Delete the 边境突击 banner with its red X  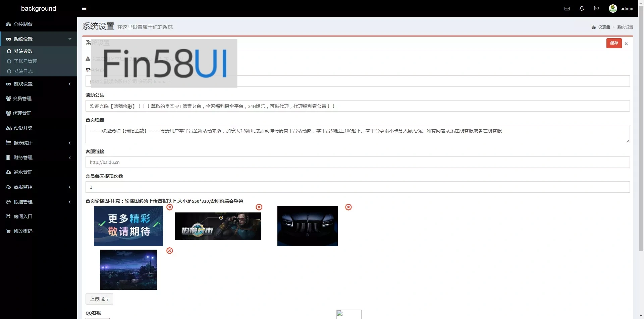(259, 207)
